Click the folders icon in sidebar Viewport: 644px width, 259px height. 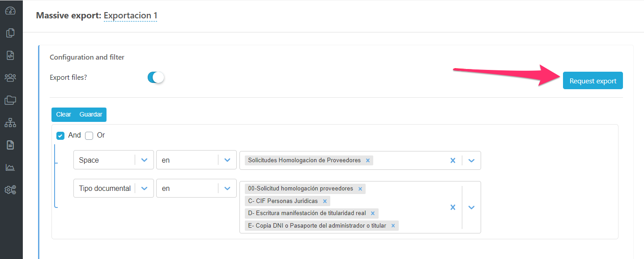tap(10, 100)
